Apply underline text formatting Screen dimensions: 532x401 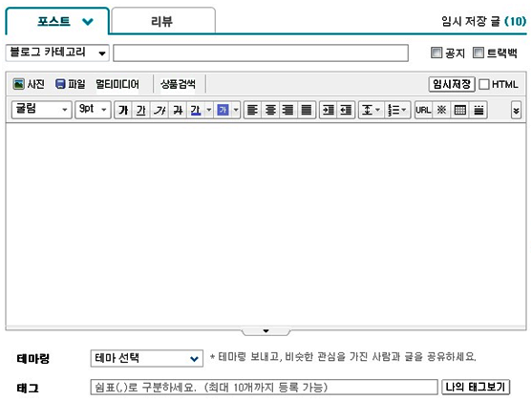click(141, 110)
